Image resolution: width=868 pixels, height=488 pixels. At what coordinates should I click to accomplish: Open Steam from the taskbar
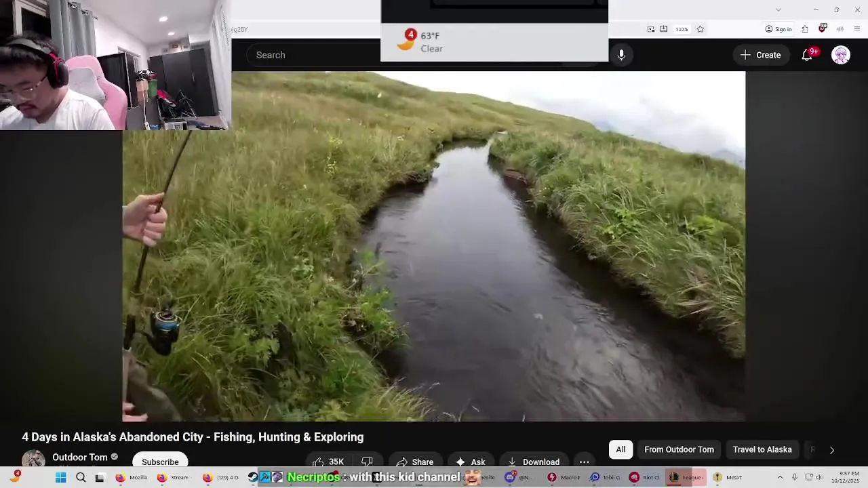(253, 477)
